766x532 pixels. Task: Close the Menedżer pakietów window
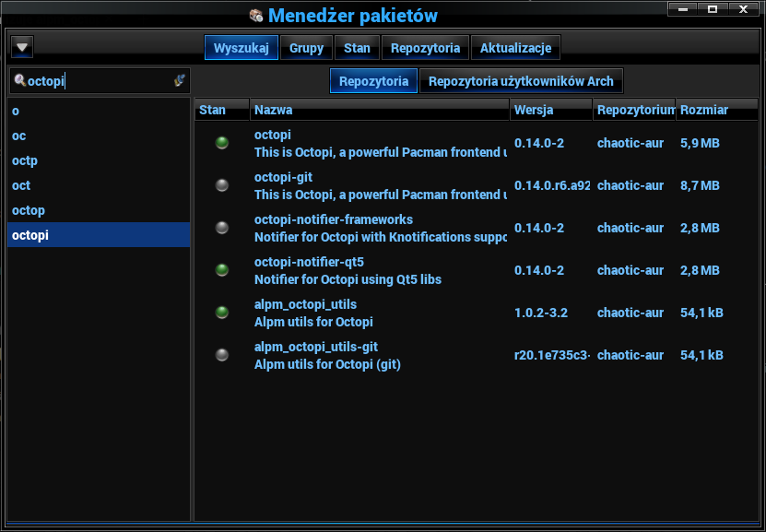[x=744, y=9]
